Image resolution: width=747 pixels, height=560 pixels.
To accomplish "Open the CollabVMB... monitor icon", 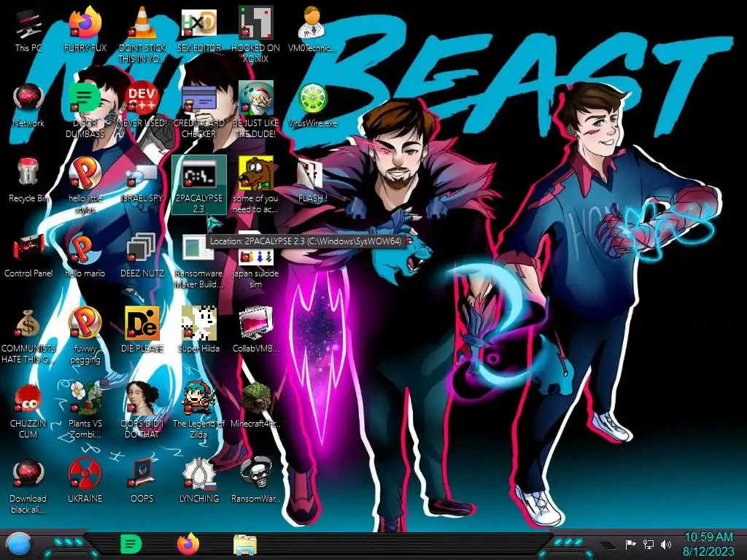I will (256, 330).
